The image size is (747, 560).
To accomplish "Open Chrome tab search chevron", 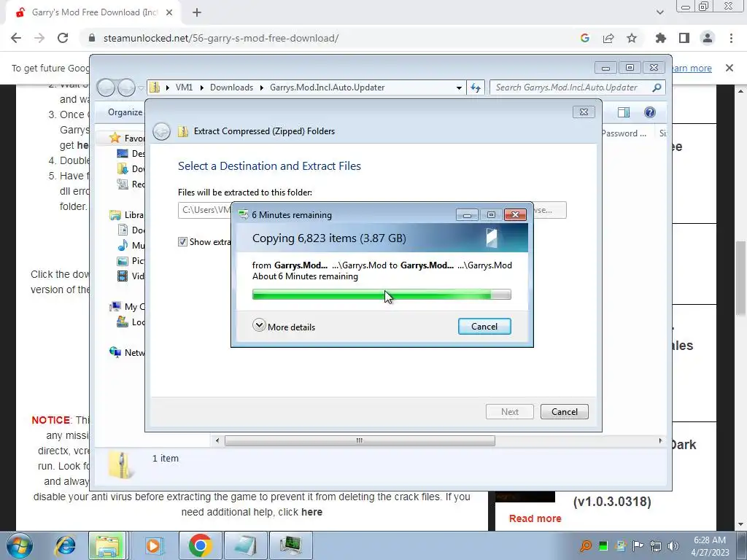I will (x=659, y=12).
